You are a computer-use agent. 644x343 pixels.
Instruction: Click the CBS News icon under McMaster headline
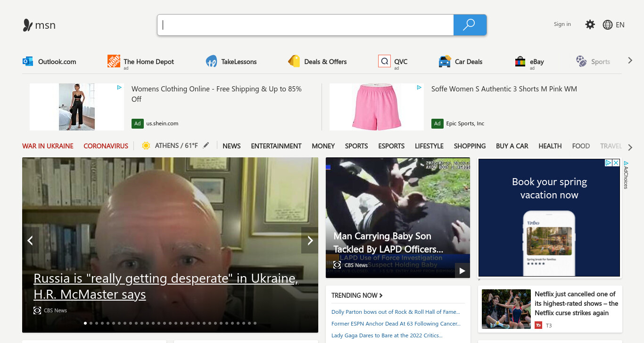tap(37, 310)
